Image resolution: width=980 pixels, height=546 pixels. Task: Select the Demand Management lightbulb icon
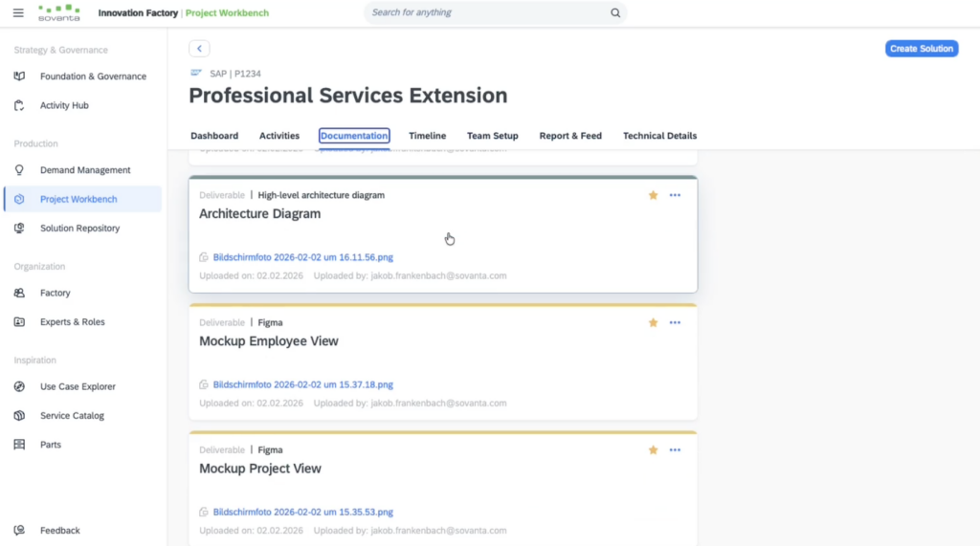click(x=19, y=170)
